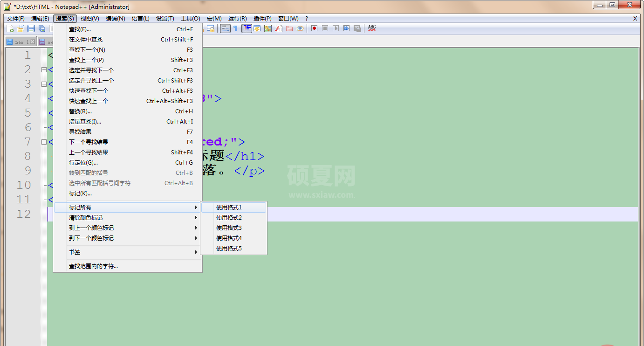The image size is (644, 346).
Task: Expand the 清除颜色标记 submenu
Action: click(x=127, y=218)
